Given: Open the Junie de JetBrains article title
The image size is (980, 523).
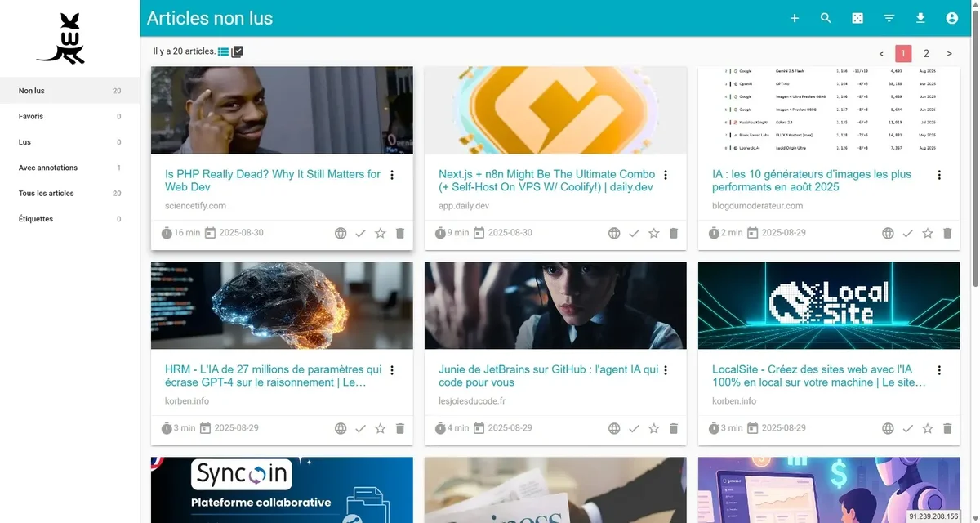Looking at the screenshot, I should (547, 376).
